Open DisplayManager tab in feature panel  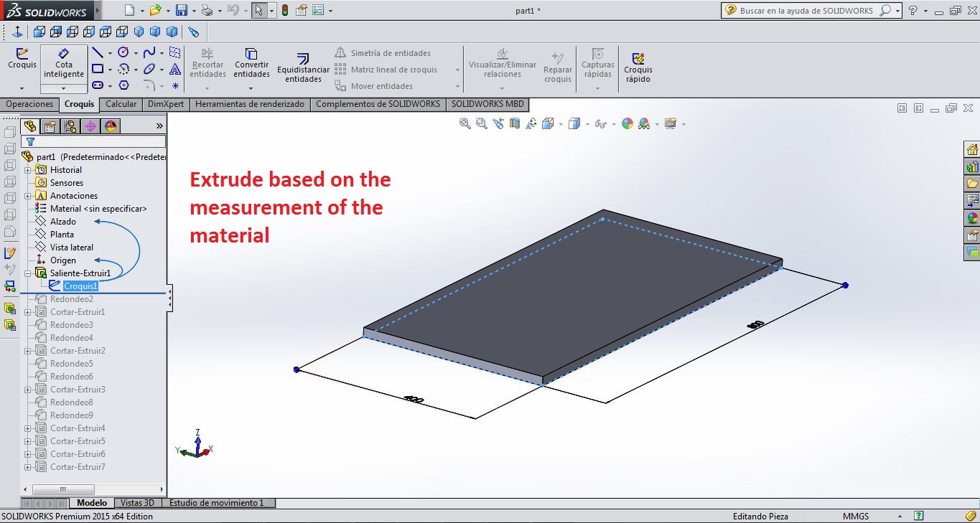point(111,126)
